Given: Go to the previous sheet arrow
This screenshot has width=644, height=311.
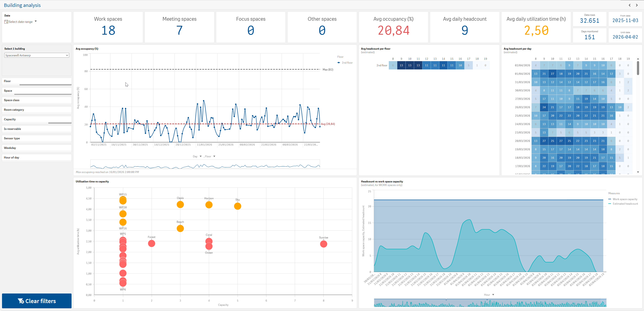Looking at the screenshot, I should click(630, 5).
